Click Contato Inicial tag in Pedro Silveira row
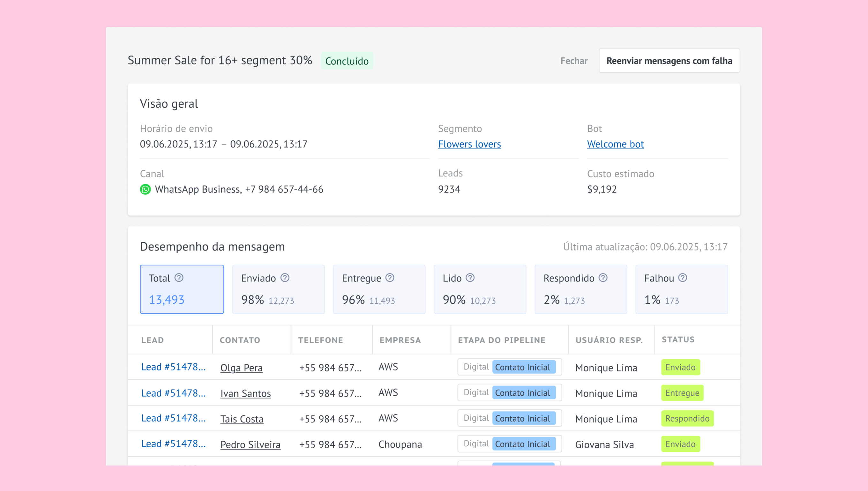This screenshot has height=491, width=868. [524, 444]
